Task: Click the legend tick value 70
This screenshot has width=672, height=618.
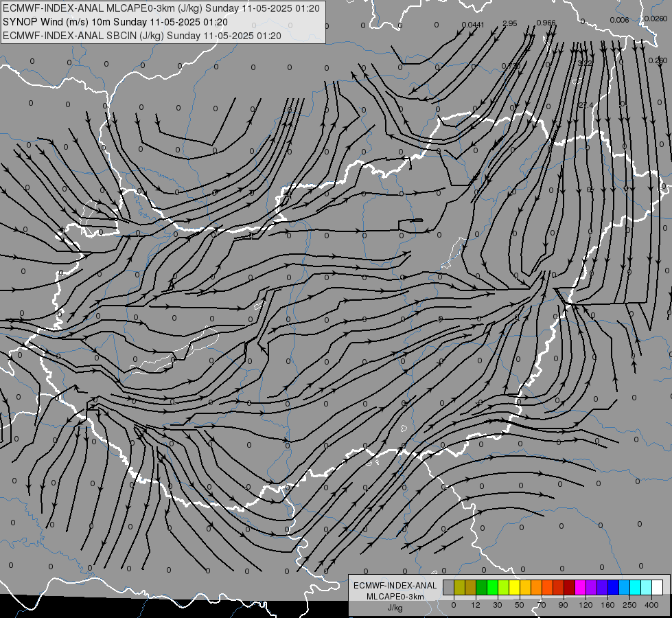Action: 542,605
